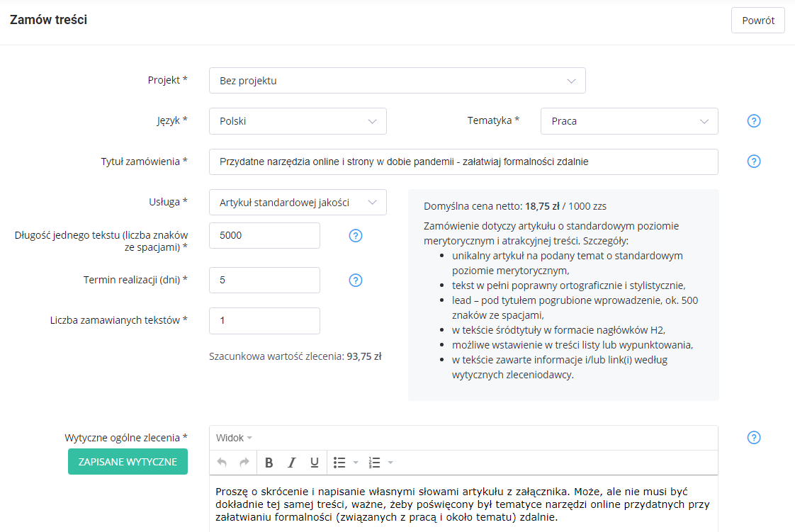Viewport: 795px width, 532px height.
Task: Click the help icon next to Tematyka
Action: coord(754,121)
